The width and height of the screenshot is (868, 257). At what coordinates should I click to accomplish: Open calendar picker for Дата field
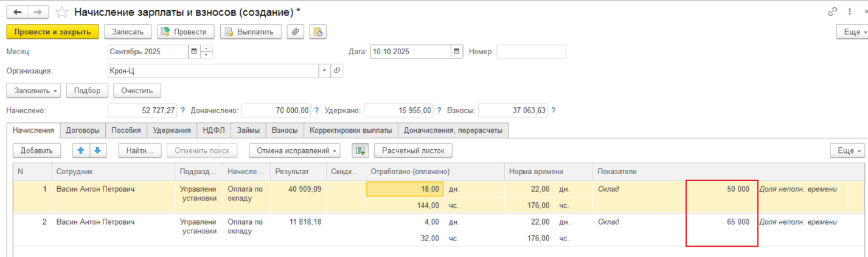click(457, 52)
